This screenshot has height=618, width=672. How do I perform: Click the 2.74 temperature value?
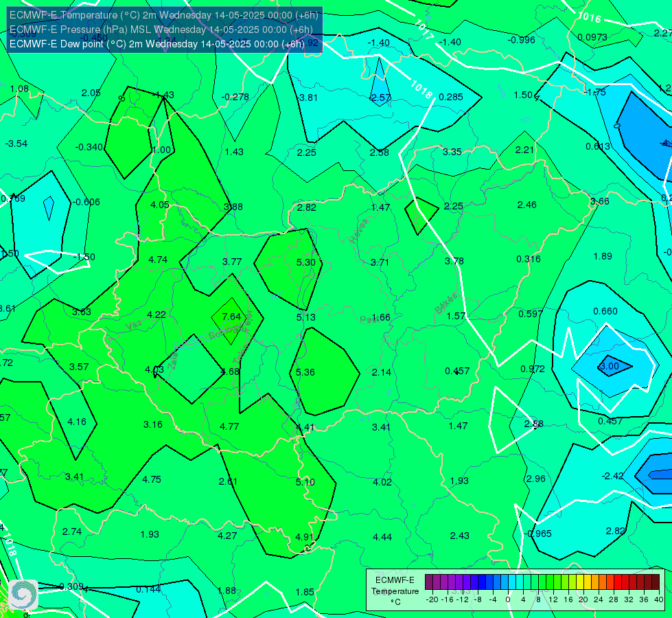pyautogui.click(x=72, y=531)
